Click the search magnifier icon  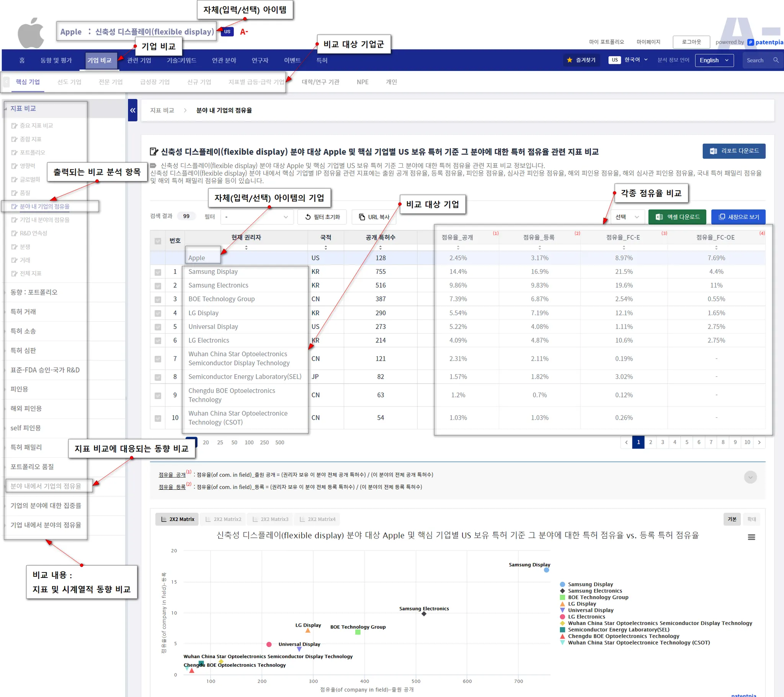776,60
